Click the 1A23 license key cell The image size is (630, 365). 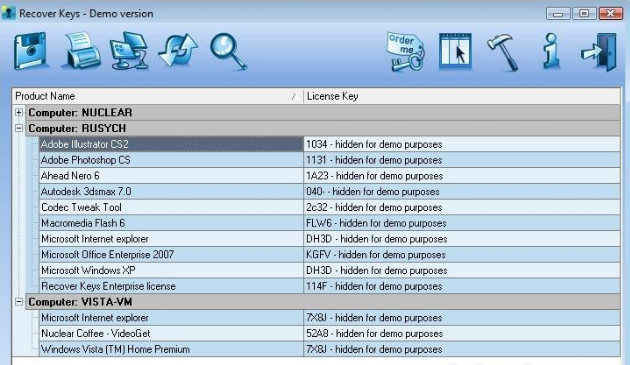(462, 176)
